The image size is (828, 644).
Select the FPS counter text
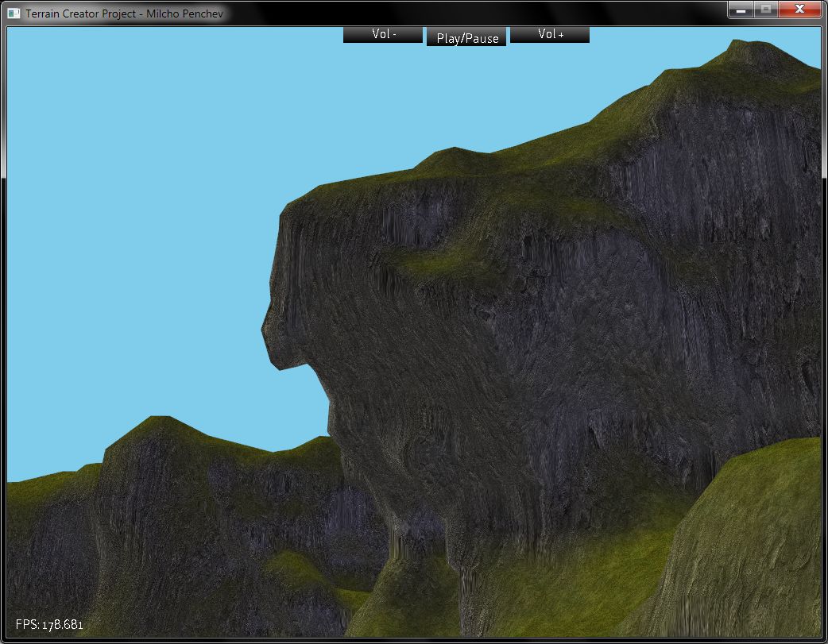49,625
